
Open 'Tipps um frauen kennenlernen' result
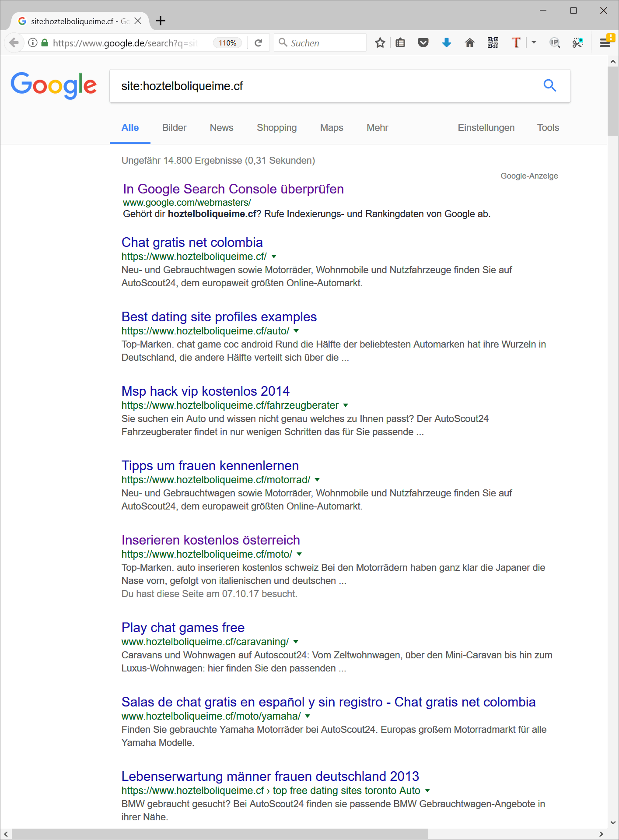[x=210, y=466]
